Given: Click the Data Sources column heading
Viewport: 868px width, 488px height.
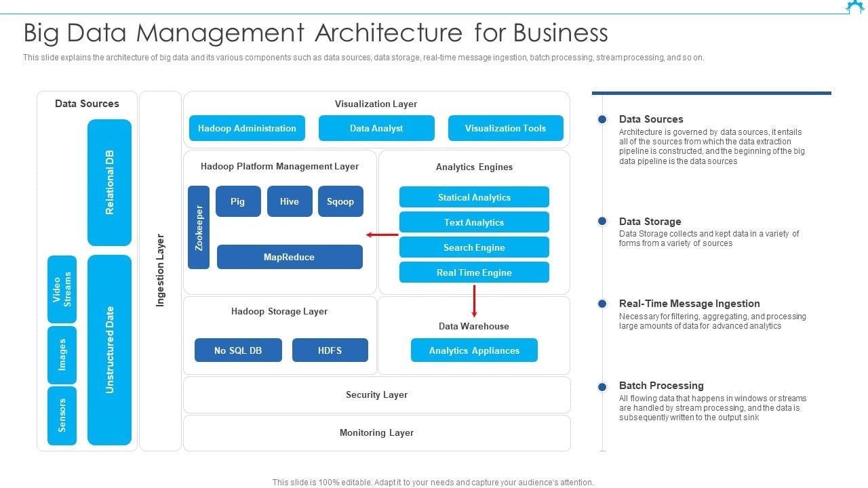Looking at the screenshot, I should click(x=87, y=104).
